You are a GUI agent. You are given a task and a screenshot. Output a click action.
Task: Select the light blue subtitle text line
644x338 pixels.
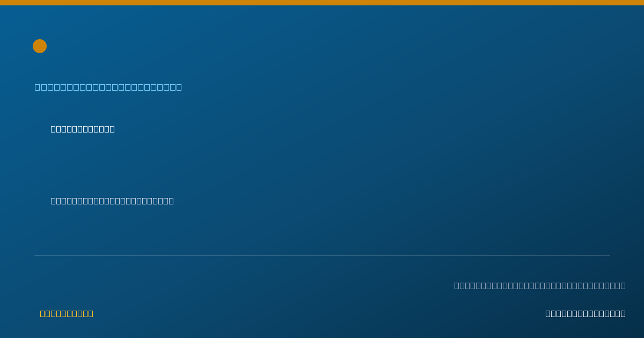(x=108, y=87)
